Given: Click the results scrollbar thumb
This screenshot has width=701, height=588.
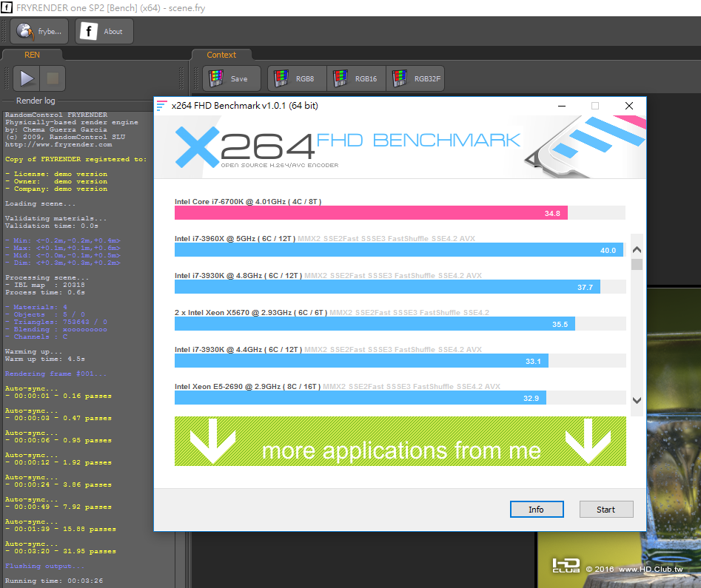Looking at the screenshot, I should (x=637, y=264).
